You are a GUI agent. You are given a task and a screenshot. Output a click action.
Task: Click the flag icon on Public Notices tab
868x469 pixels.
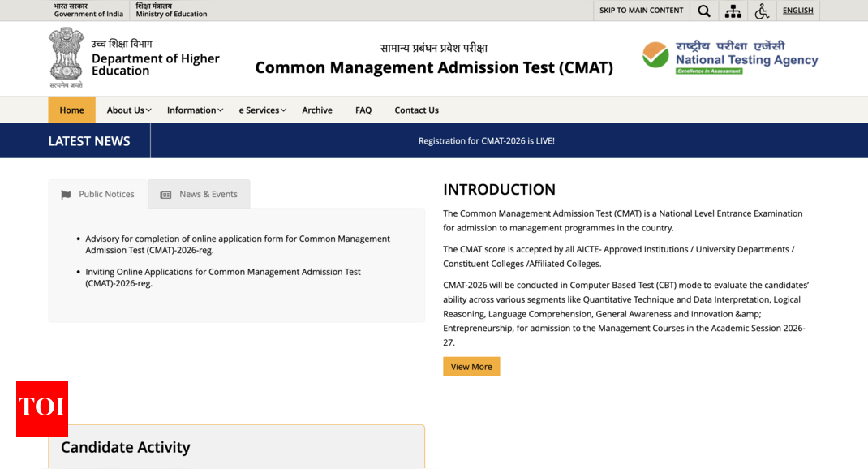pyautogui.click(x=66, y=194)
